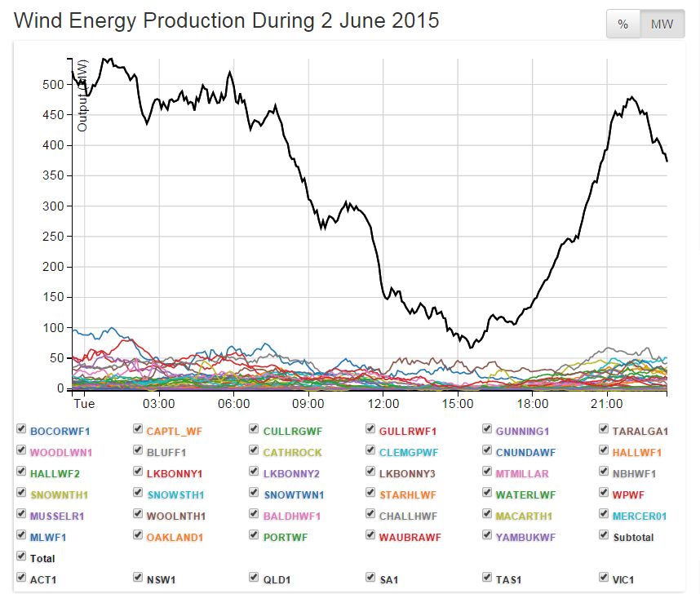Click the 12:00 x-axis time label
Viewport: 700px width, 594px height.
(383, 404)
